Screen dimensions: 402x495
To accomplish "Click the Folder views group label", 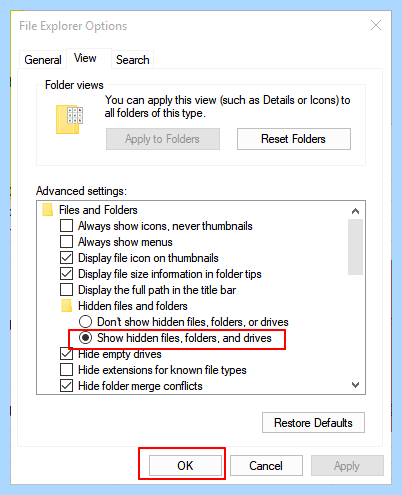I will 74,85.
